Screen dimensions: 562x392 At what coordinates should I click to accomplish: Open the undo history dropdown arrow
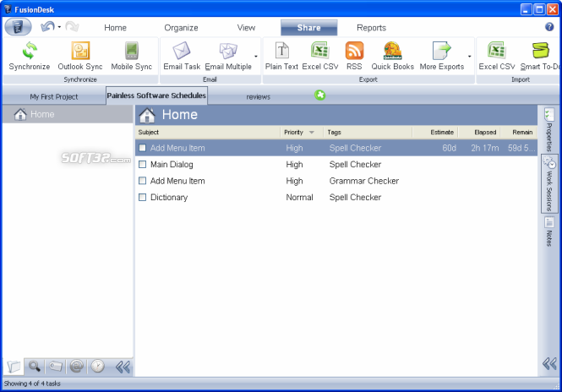59,27
